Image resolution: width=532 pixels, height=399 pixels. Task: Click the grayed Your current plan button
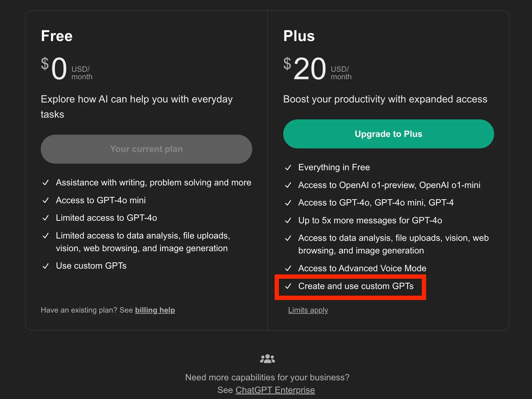pos(146,149)
